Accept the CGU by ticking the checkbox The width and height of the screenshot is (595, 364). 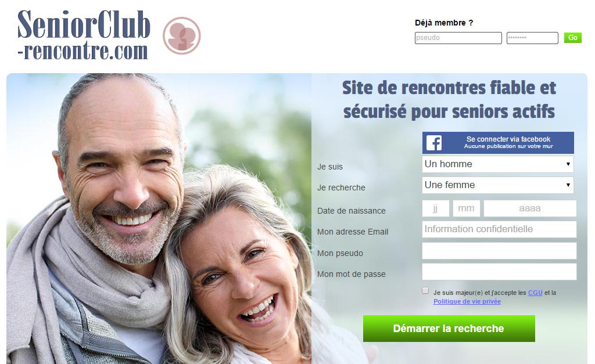[425, 290]
